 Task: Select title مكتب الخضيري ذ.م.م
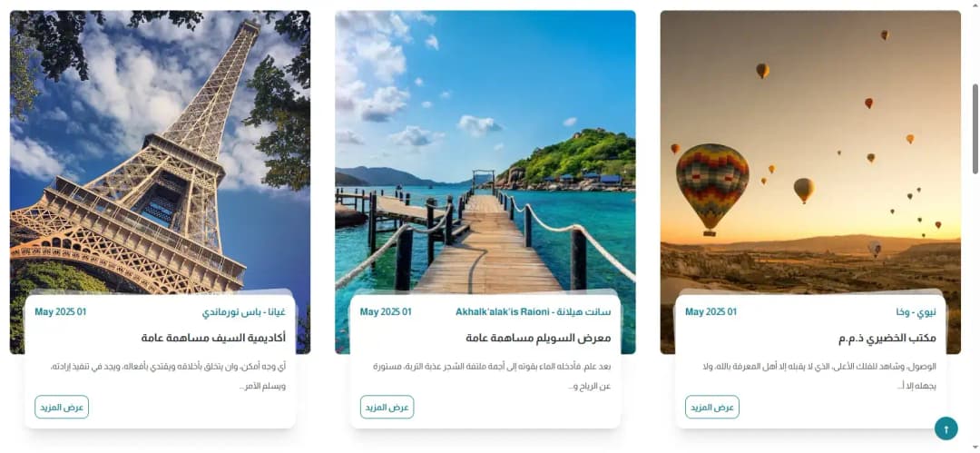coord(887,338)
